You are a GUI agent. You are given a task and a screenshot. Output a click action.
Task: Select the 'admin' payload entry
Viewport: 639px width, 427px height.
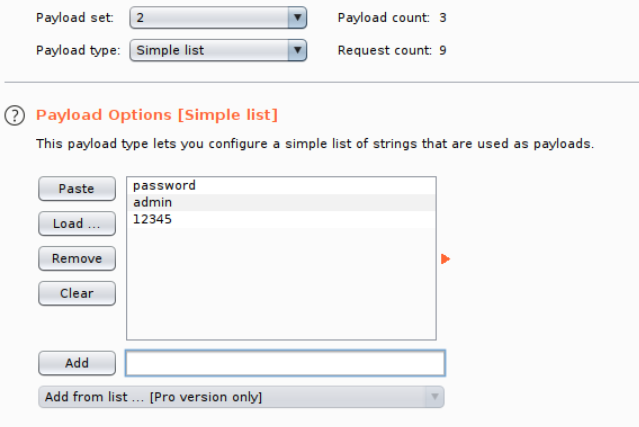tap(153, 202)
